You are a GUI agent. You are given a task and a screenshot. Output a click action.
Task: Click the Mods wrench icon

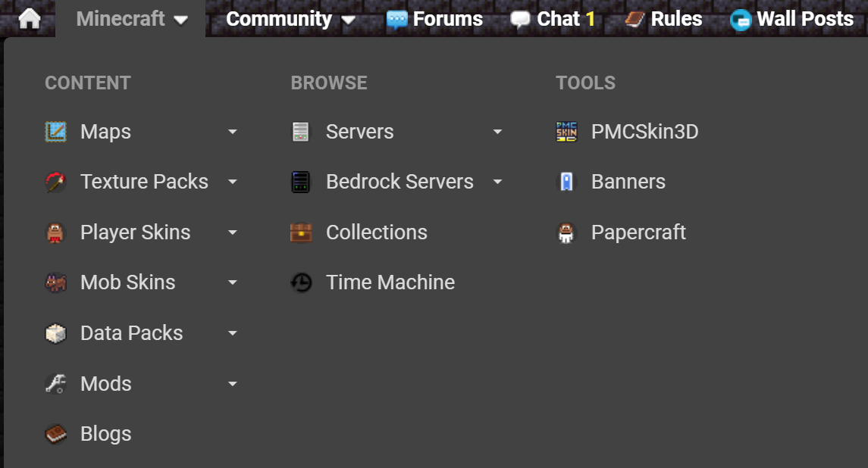coord(55,383)
